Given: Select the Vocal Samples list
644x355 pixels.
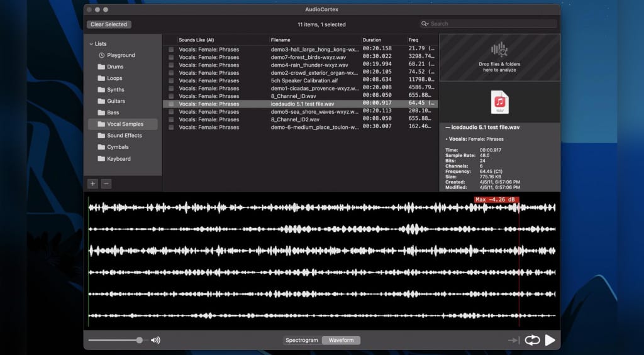Looking at the screenshot, I should coord(123,124).
